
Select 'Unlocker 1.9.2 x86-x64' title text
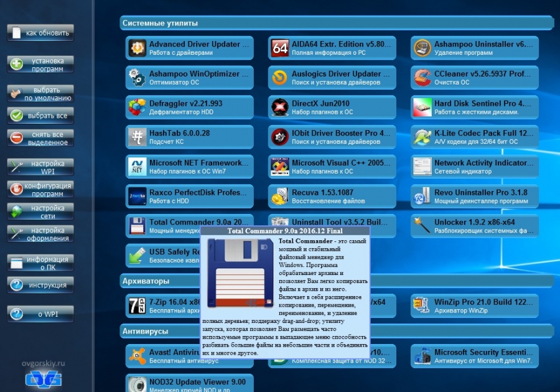click(475, 222)
